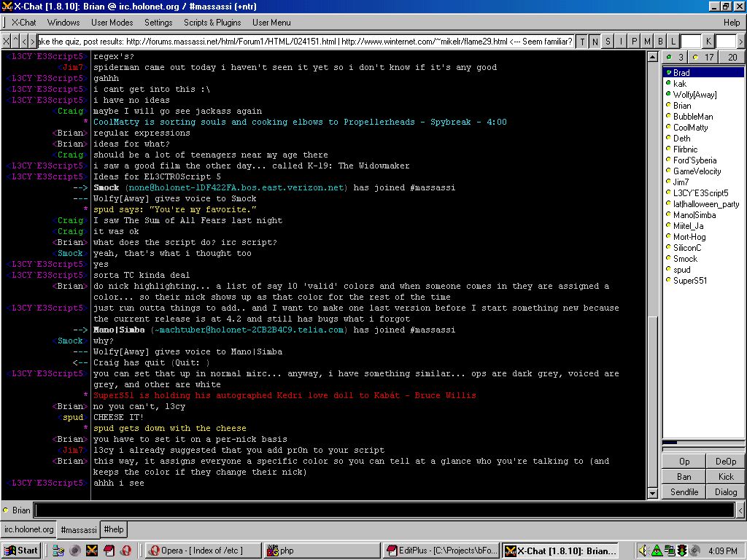
Task: Select user Jim7 in the user list
Action: click(703, 182)
